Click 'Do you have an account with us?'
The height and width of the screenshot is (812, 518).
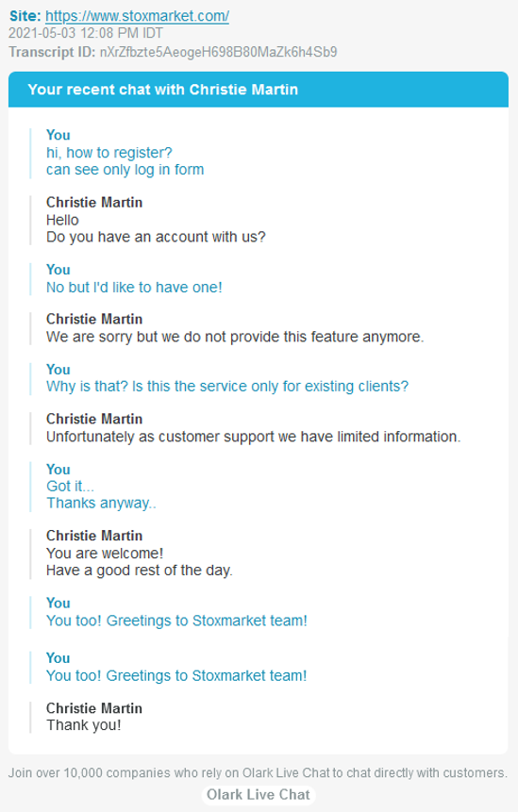(156, 237)
